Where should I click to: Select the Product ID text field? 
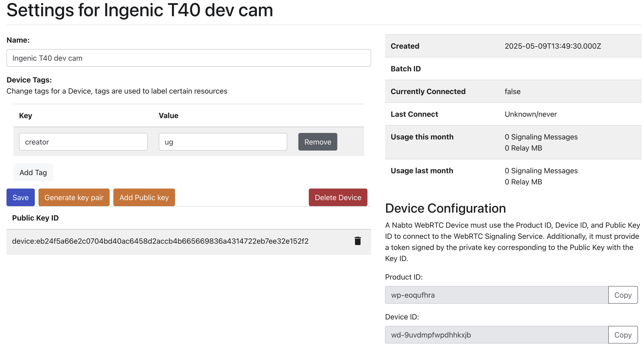coord(496,295)
